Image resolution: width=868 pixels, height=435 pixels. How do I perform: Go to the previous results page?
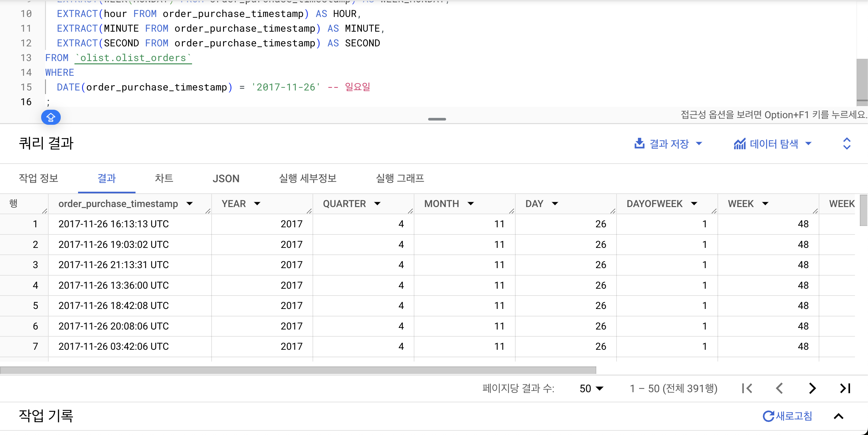point(780,388)
